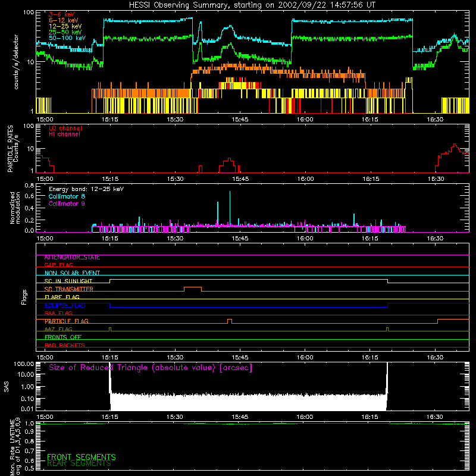The image size is (476, 476).
Task: Select the REAR SEGMENTS legend label
Action: pos(79,464)
